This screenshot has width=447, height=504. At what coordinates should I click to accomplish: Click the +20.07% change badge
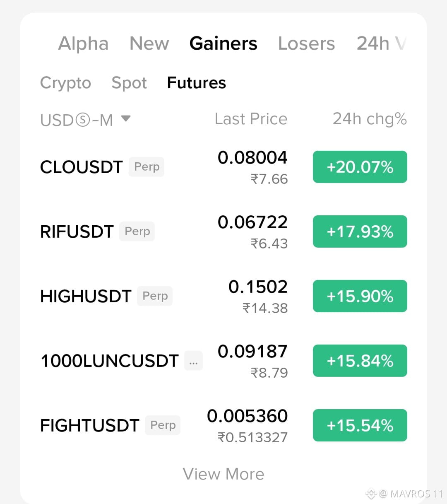click(360, 167)
